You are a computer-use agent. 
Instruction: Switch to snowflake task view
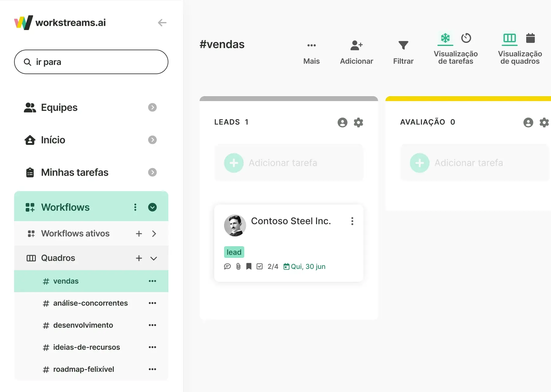pos(445,38)
